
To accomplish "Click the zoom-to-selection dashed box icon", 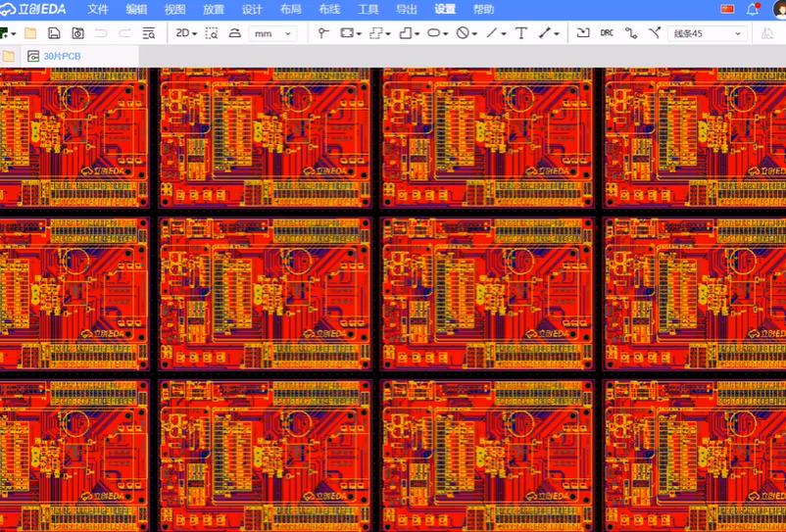I will click(212, 33).
